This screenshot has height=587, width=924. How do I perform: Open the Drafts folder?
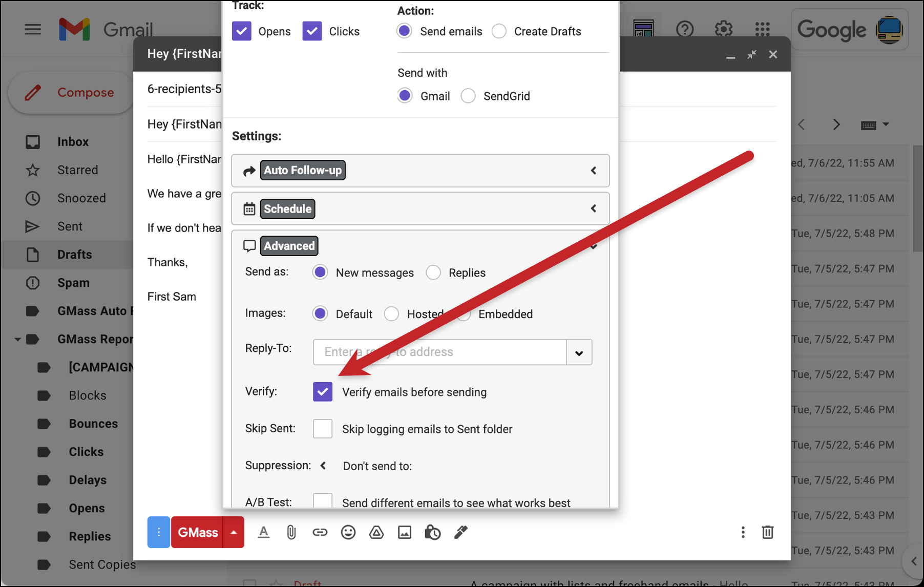75,255
